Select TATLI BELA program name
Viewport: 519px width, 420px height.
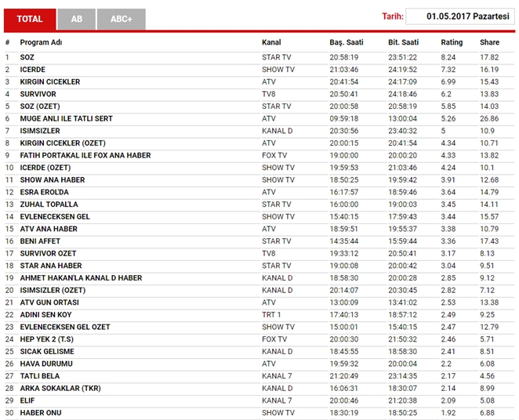tap(40, 375)
